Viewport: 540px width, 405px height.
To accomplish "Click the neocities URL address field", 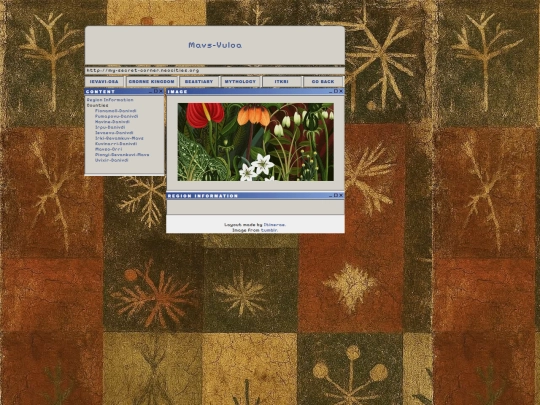I will pyautogui.click(x=215, y=71).
